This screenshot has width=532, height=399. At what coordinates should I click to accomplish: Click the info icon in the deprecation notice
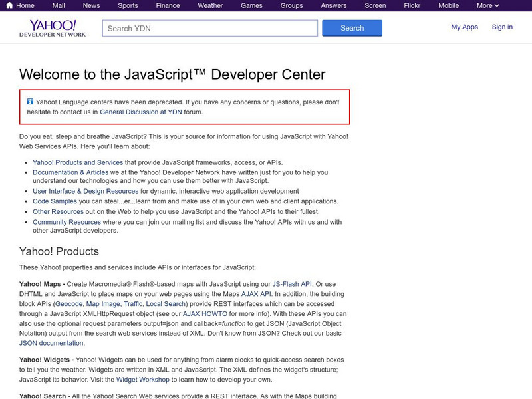[x=30, y=102]
